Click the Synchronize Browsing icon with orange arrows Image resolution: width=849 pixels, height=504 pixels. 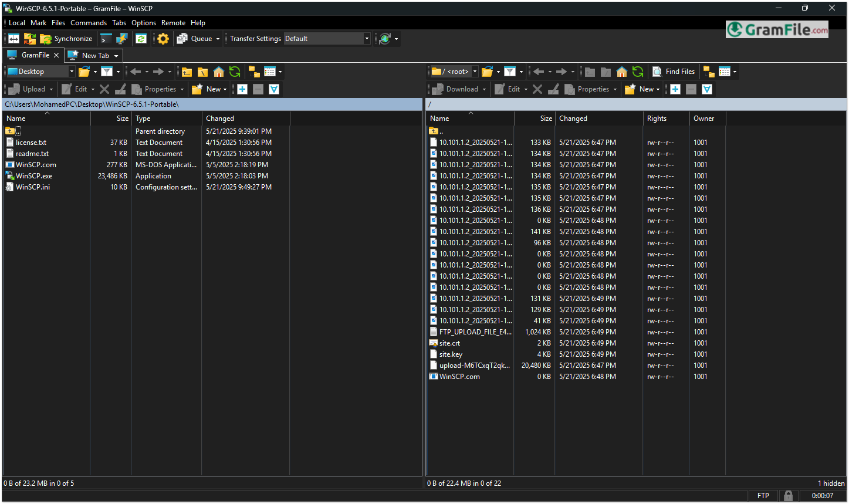pos(30,39)
